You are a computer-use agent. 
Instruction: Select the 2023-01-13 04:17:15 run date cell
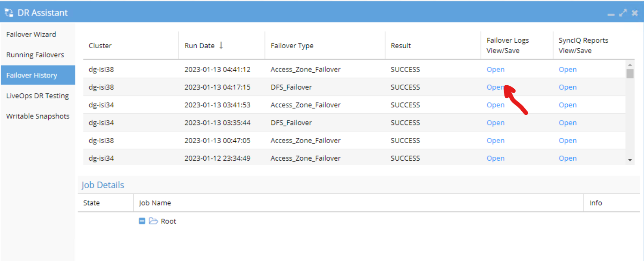(218, 87)
